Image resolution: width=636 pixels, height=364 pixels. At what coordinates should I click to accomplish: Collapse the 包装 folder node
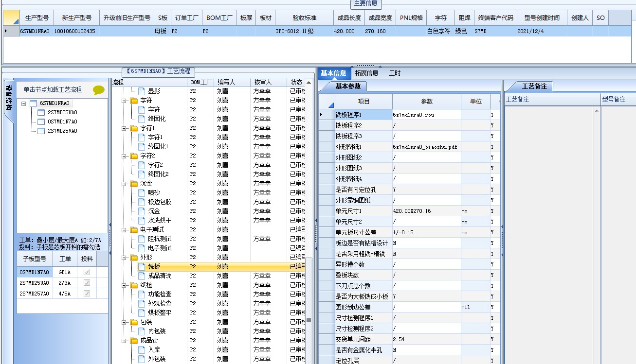[125, 322]
